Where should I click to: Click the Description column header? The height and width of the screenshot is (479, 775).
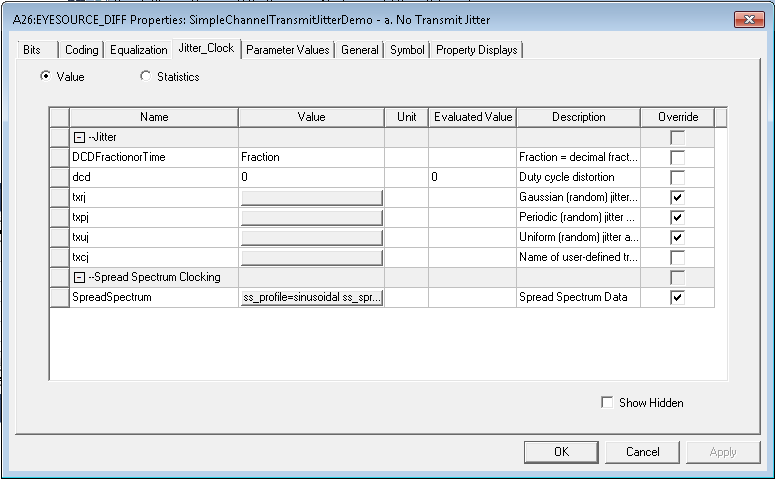578,117
